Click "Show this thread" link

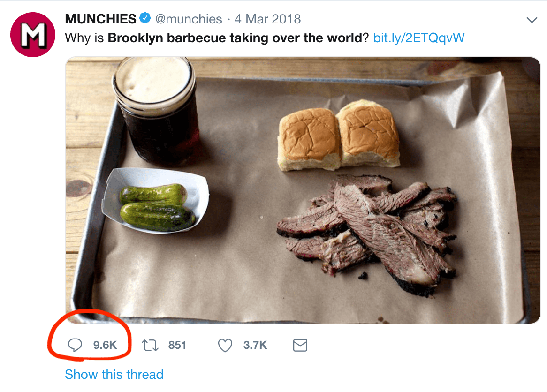[114, 374]
